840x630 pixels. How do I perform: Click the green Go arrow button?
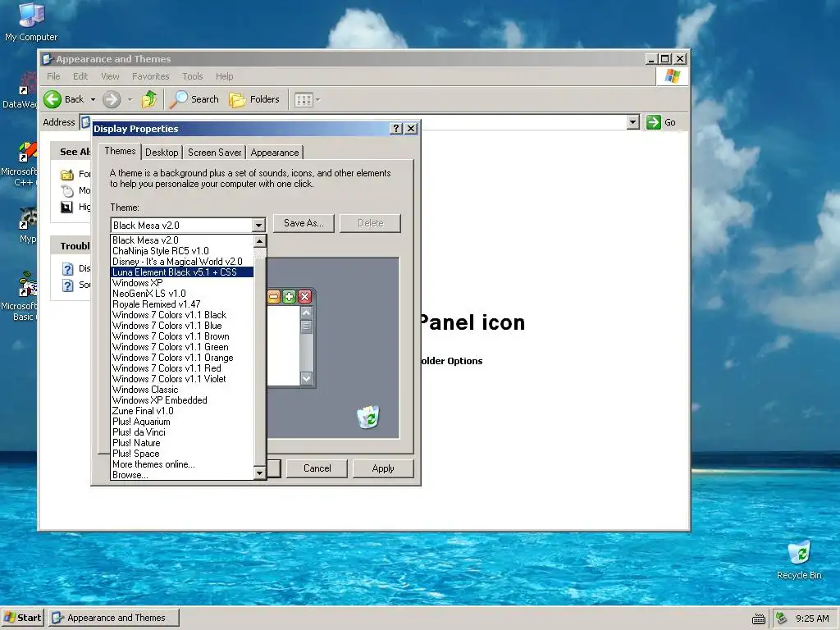(654, 122)
